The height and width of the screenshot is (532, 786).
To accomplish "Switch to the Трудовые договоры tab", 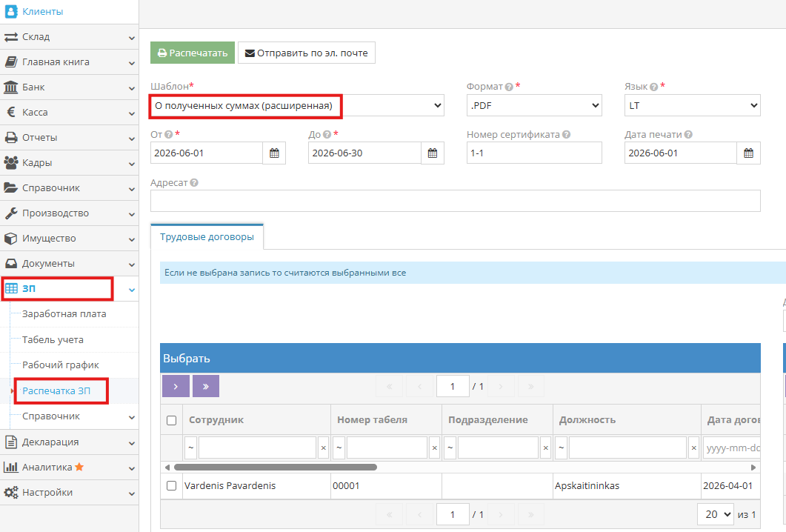I will tap(207, 236).
